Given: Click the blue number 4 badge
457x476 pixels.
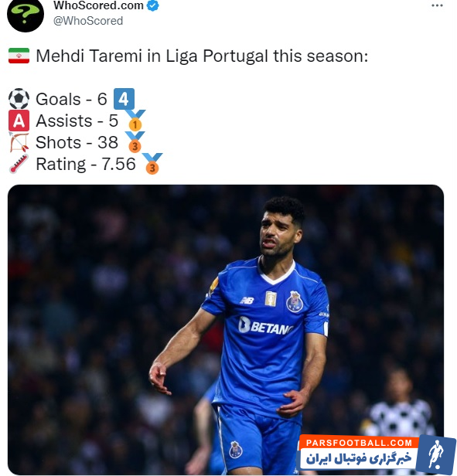Looking at the screenshot, I should tap(124, 99).
